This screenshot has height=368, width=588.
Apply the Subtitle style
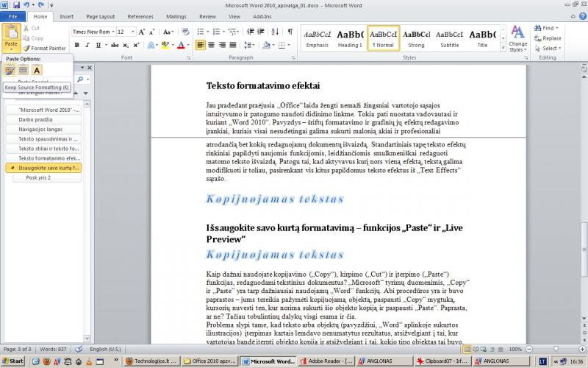pyautogui.click(x=449, y=38)
